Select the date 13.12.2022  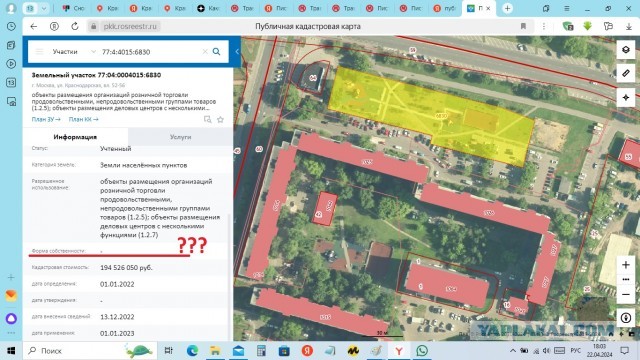tap(117, 317)
